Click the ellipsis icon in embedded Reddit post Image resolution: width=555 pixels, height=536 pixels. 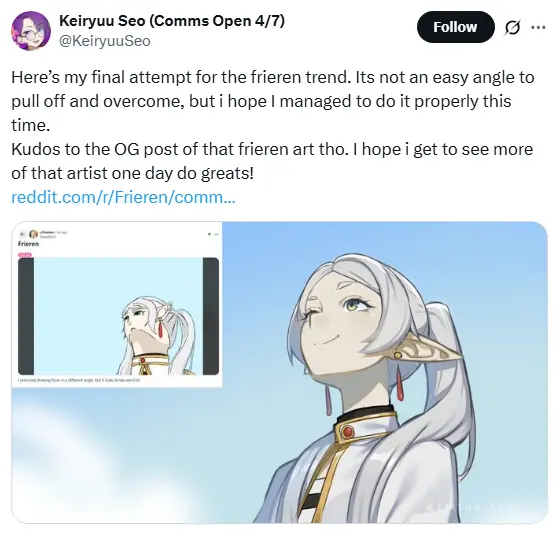point(217,234)
